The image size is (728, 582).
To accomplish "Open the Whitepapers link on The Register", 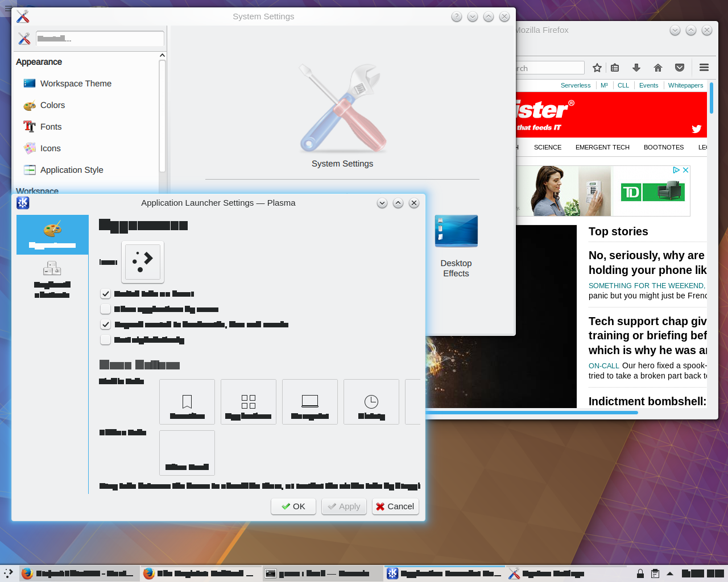I will pos(685,85).
